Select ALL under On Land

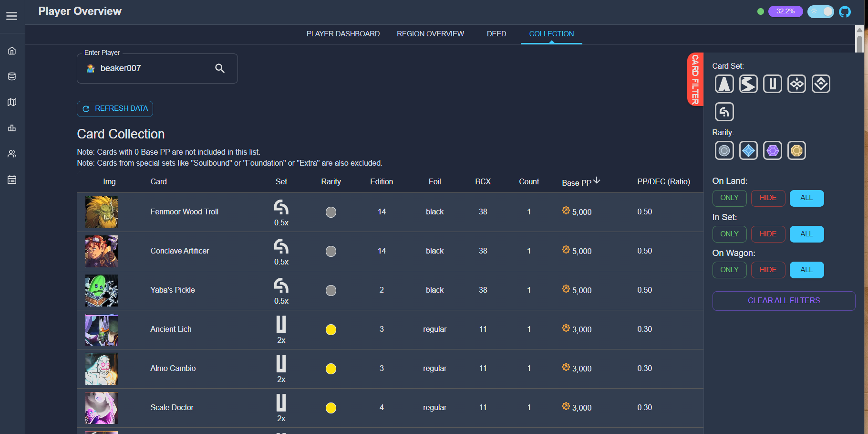coord(806,198)
